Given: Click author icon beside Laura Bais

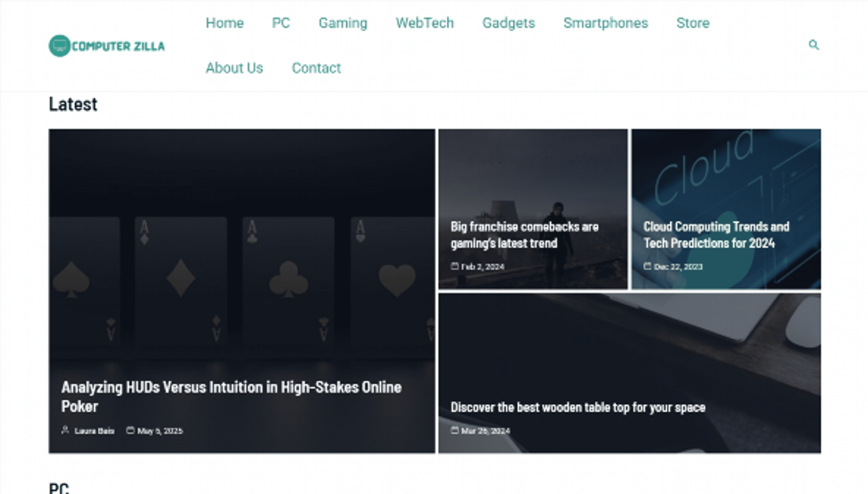Looking at the screenshot, I should pos(65,430).
